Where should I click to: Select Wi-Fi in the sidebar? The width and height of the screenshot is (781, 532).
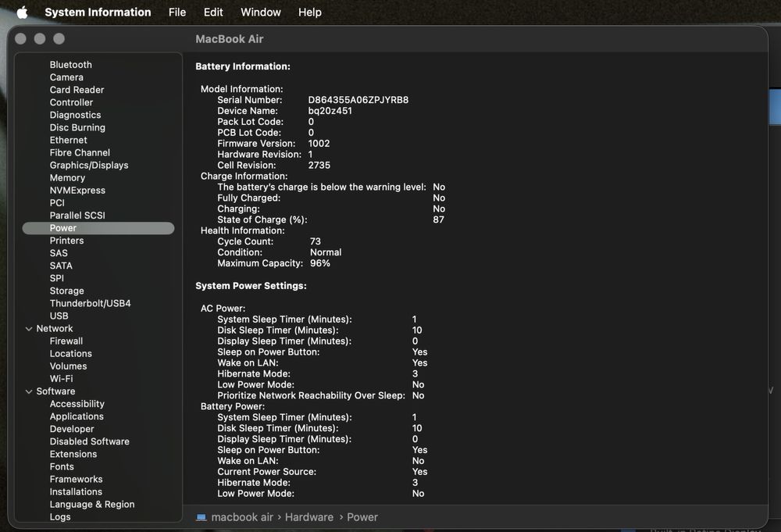(61, 379)
